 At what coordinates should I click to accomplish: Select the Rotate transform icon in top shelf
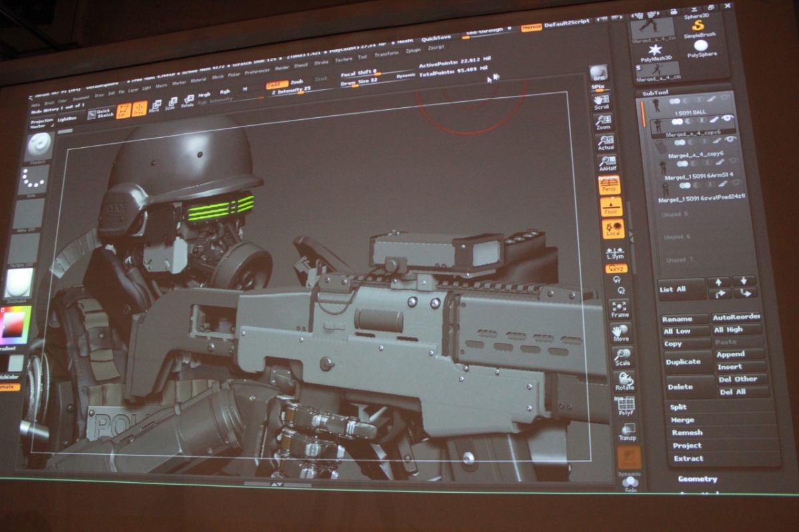188,103
